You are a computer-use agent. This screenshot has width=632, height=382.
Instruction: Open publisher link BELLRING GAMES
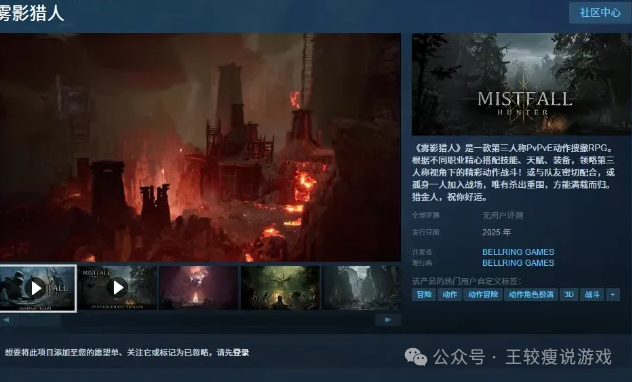[518, 263]
